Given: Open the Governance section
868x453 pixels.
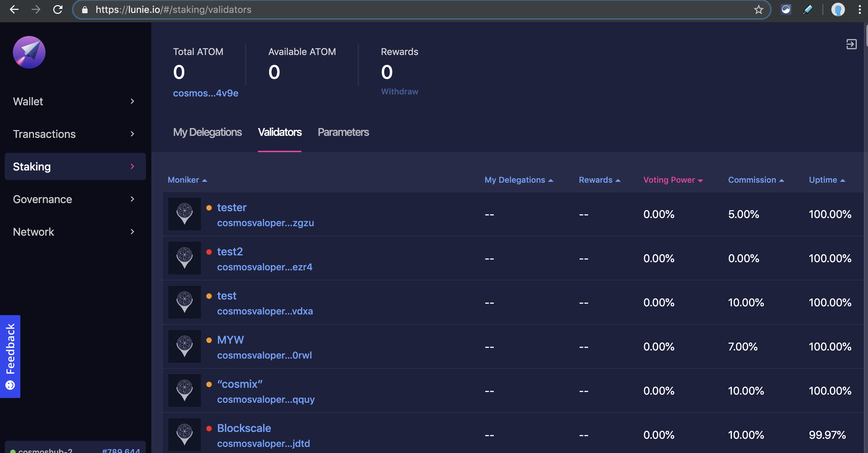Looking at the screenshot, I should [x=75, y=199].
